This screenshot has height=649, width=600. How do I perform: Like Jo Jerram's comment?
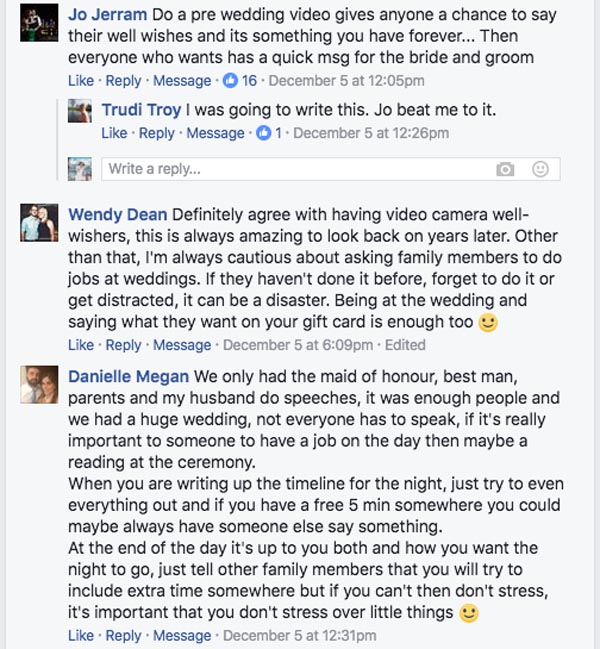(81, 81)
